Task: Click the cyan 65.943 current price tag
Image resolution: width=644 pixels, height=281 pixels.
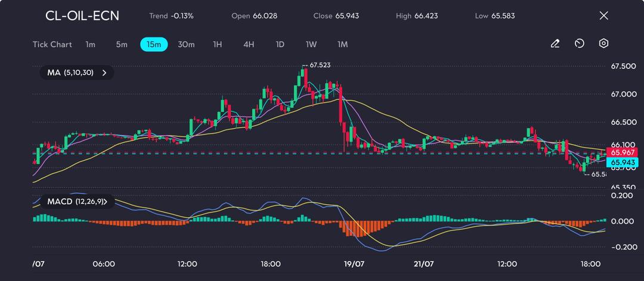Action: click(622, 163)
